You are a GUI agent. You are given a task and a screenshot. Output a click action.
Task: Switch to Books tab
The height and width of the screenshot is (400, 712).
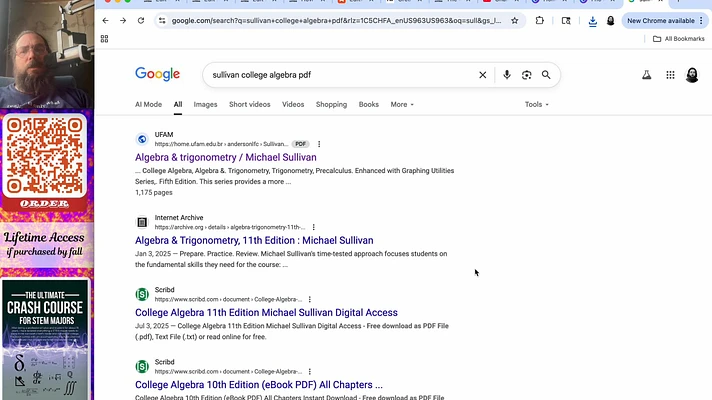368,104
